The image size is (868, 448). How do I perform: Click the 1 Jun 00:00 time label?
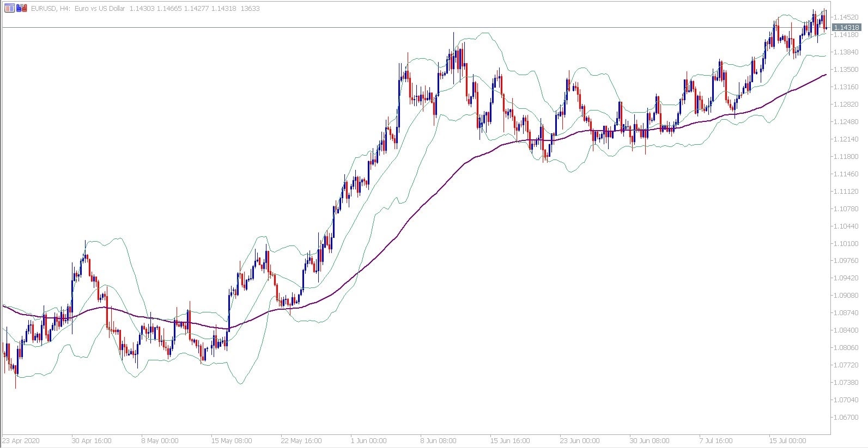(x=368, y=440)
